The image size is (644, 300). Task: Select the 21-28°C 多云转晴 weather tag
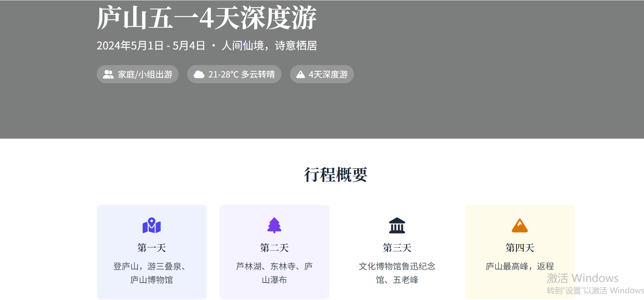(x=234, y=74)
